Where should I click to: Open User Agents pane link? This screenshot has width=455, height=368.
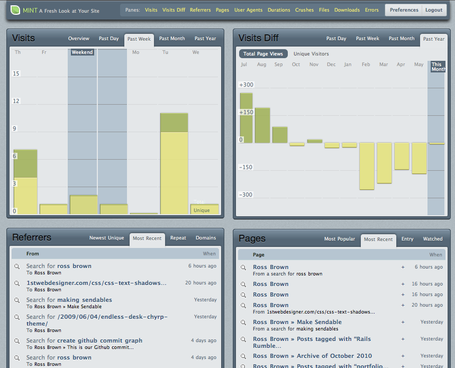tap(248, 10)
